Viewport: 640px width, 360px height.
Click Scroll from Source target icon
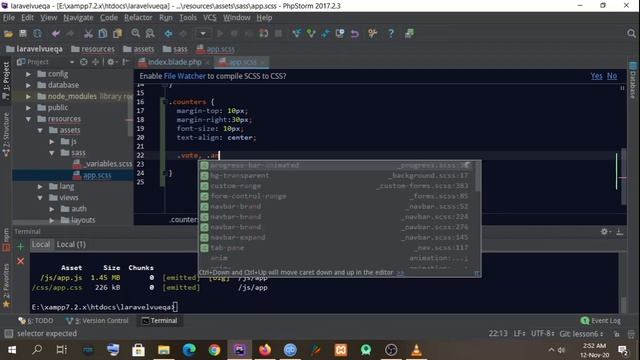coord(84,62)
